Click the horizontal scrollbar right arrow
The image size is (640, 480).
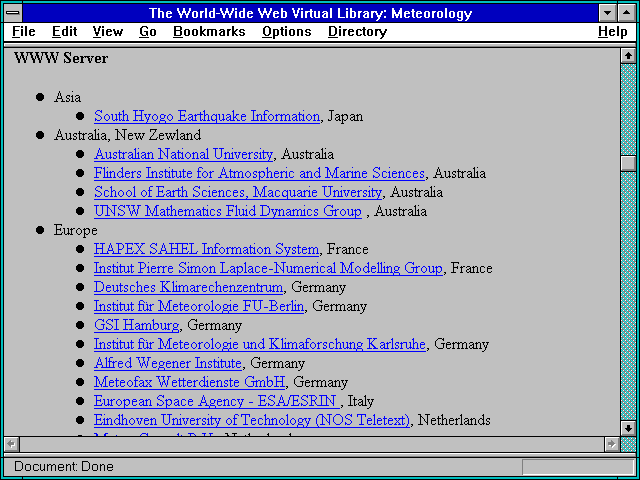coord(611,444)
